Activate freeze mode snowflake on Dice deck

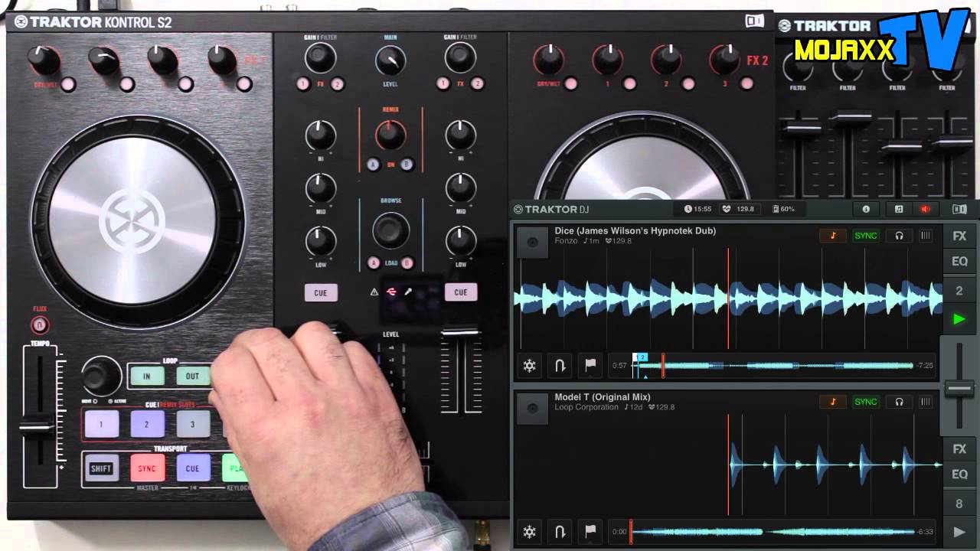529,366
